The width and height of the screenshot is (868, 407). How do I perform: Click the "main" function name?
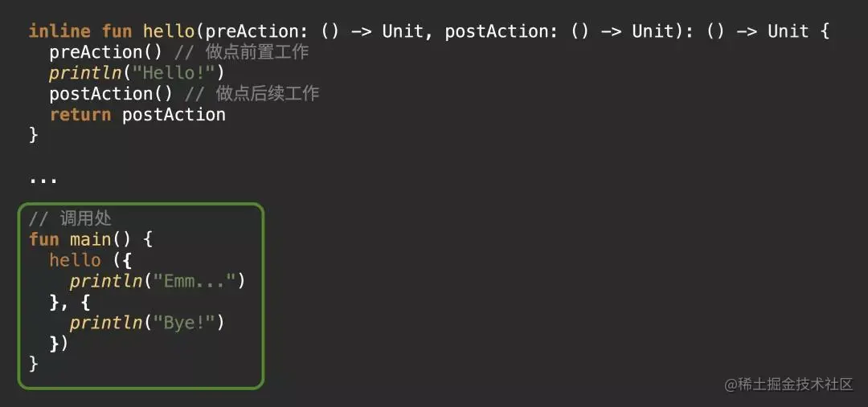pyautogui.click(x=90, y=239)
